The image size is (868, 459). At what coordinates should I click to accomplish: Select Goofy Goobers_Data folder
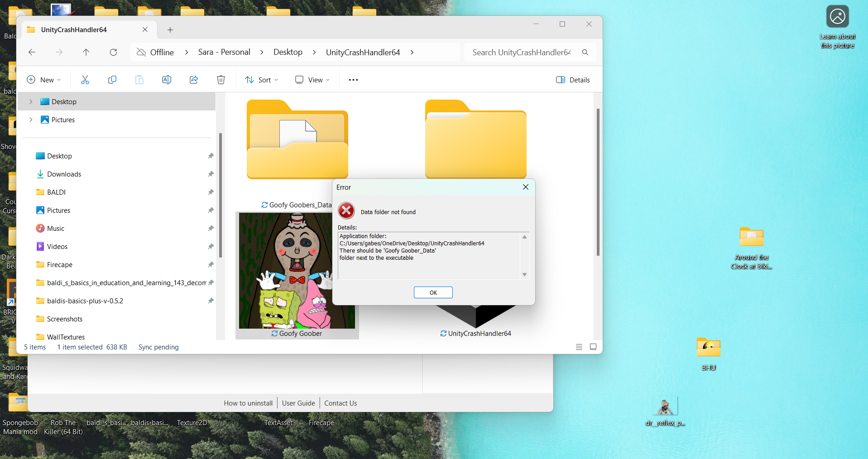(x=297, y=154)
